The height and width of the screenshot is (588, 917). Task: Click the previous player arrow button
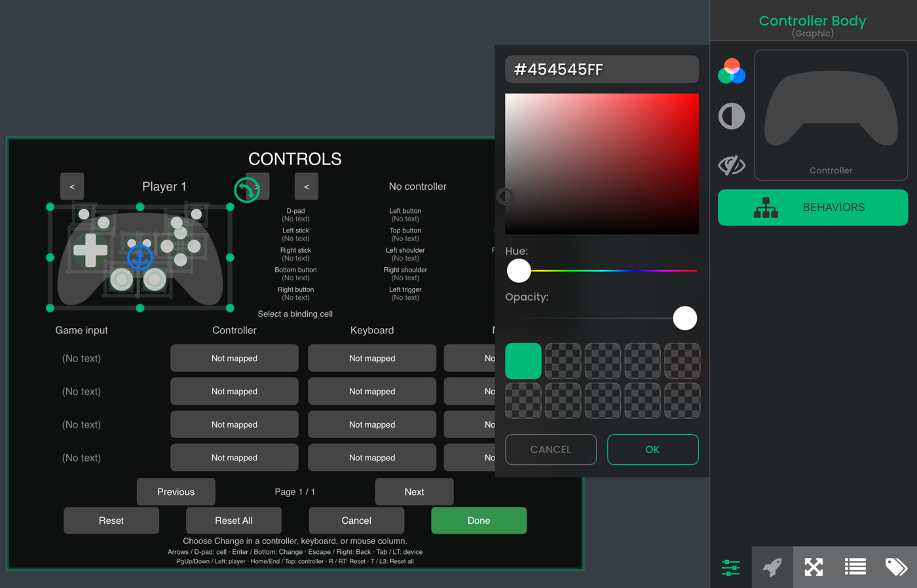72,187
